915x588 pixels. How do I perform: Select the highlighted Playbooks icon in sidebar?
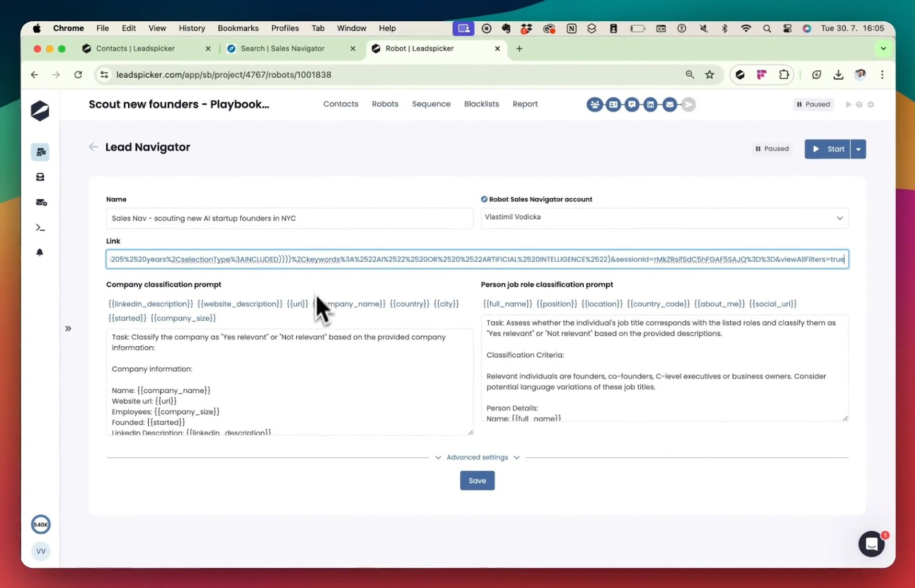point(39,152)
